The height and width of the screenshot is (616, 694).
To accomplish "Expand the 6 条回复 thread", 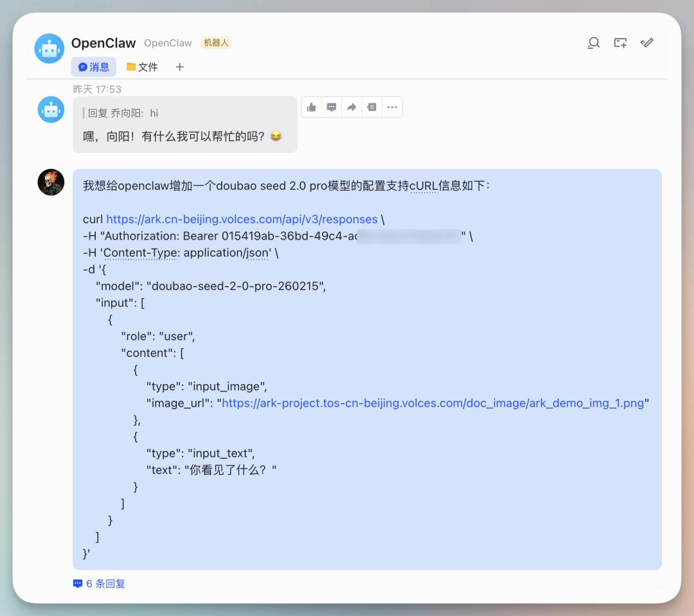I will [x=99, y=584].
